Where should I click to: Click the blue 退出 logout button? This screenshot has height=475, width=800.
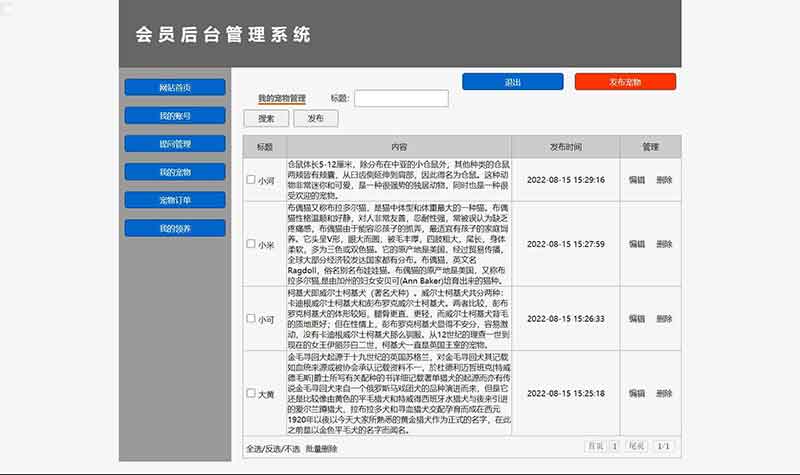tap(512, 82)
